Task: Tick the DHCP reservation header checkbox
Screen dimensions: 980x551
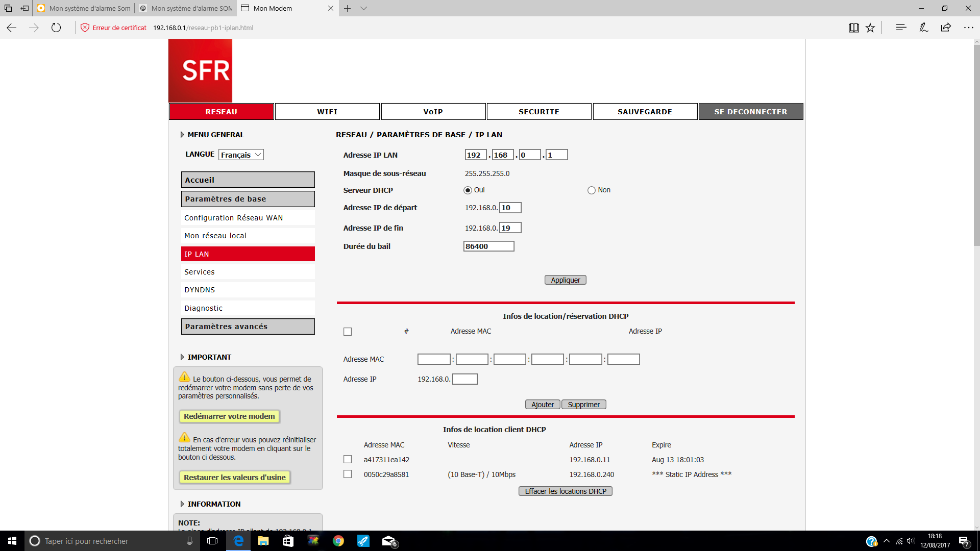Action: 348,332
